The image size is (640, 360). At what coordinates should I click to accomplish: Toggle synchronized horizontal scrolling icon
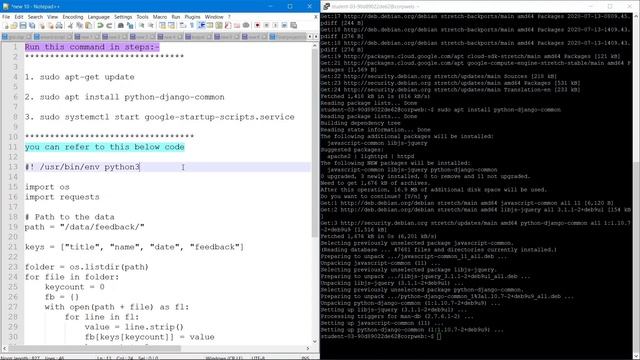(x=171, y=26)
